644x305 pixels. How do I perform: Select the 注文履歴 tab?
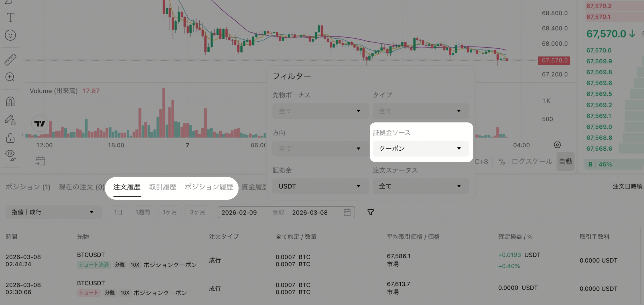127,187
